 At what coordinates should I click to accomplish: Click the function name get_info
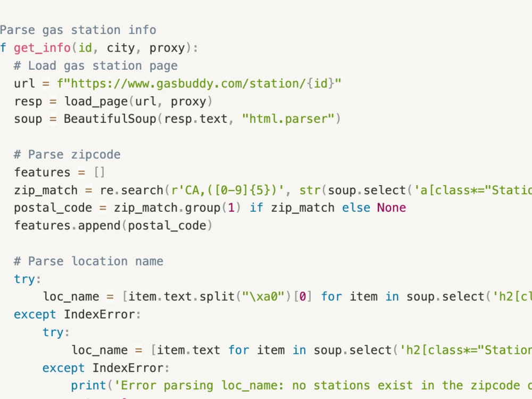click(42, 48)
